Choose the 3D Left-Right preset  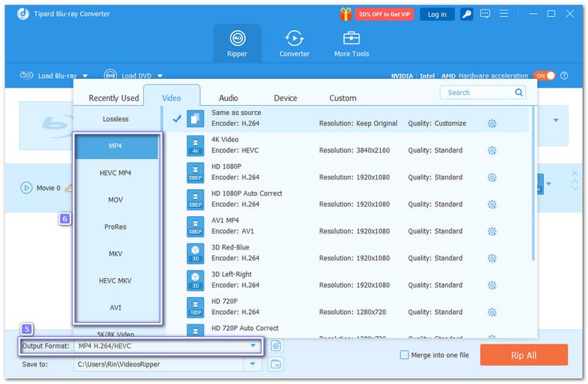click(347, 280)
